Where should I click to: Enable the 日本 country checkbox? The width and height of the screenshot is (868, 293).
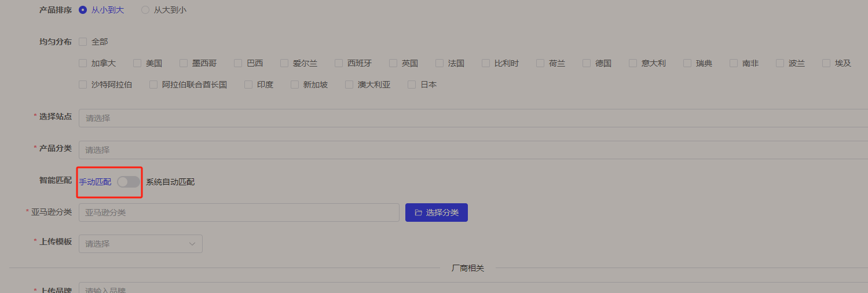pos(412,85)
